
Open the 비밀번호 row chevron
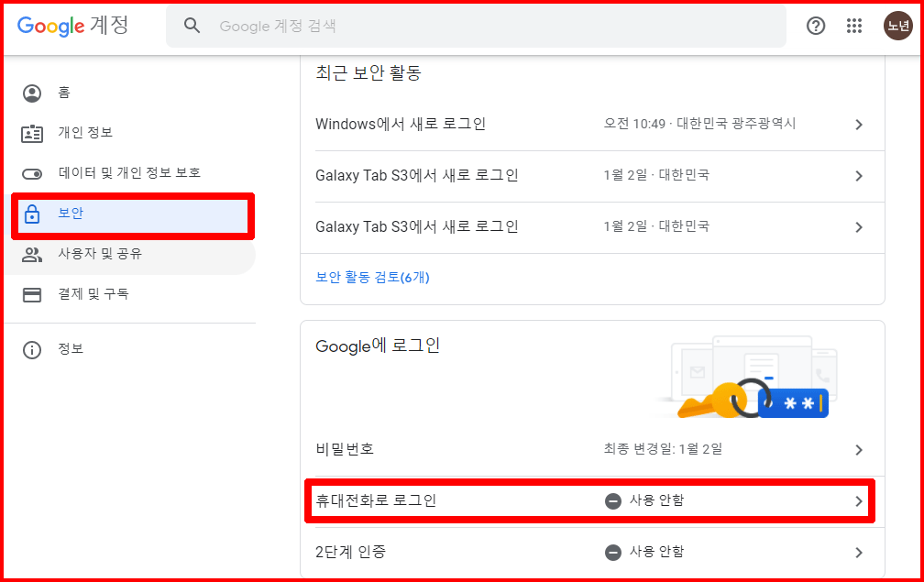pos(859,450)
